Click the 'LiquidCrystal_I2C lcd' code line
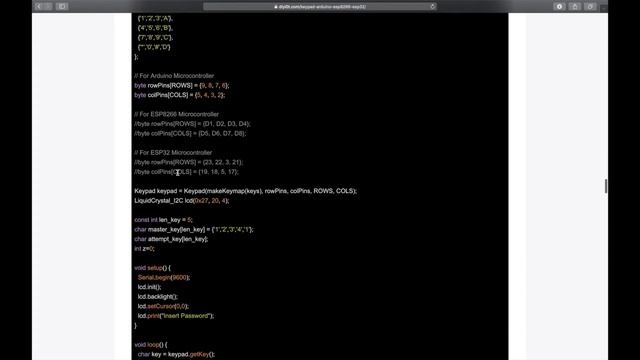 coord(182,201)
